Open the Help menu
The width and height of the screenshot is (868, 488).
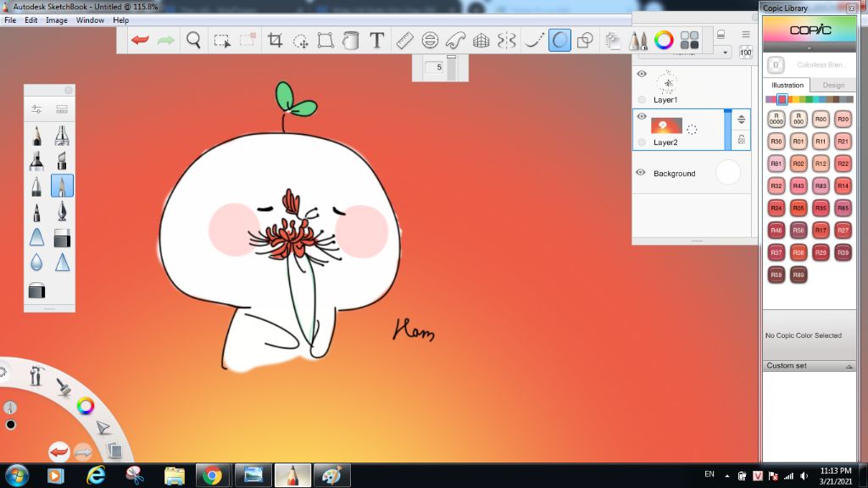(x=120, y=20)
